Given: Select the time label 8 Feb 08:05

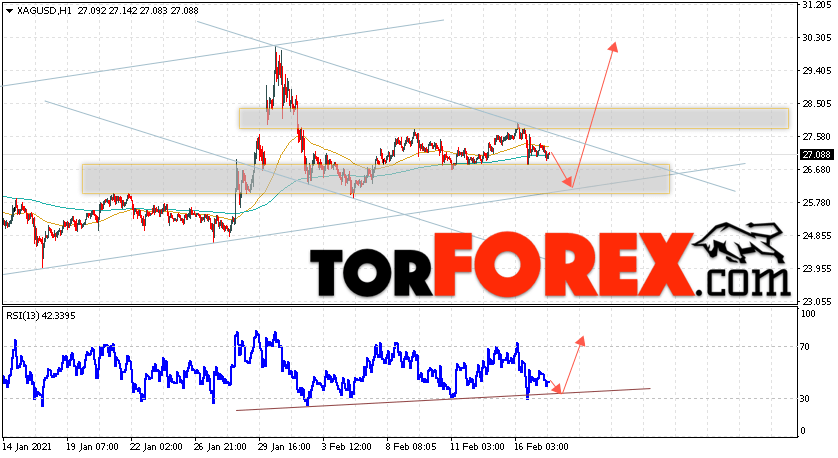Looking at the screenshot, I should click(x=412, y=447).
